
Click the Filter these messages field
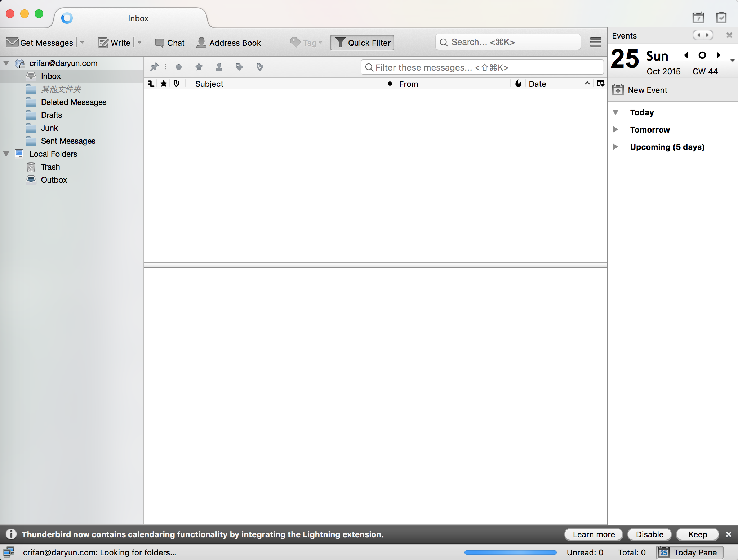click(482, 67)
